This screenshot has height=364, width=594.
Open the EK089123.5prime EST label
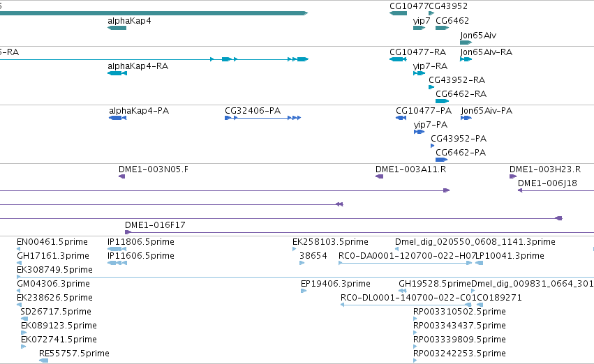pyautogui.click(x=59, y=326)
